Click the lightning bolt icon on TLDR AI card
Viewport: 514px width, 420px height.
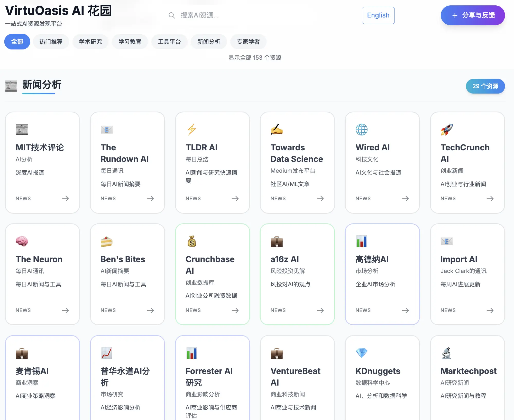191,130
